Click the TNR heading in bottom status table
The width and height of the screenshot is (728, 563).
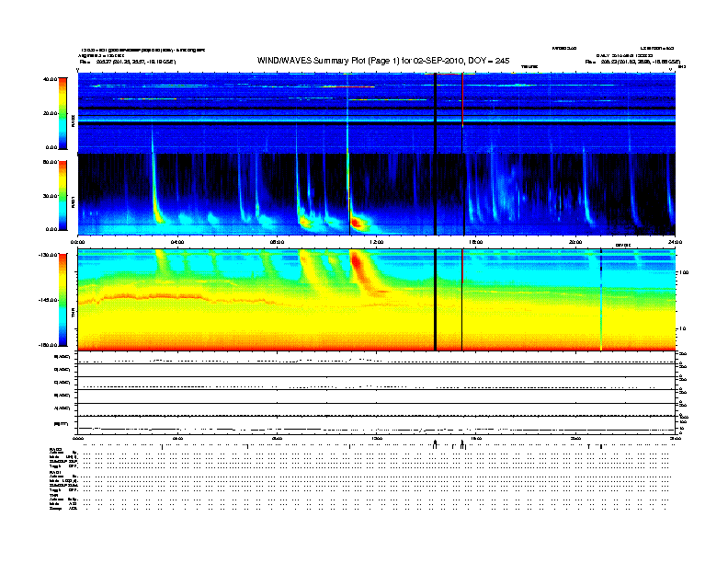click(54, 495)
